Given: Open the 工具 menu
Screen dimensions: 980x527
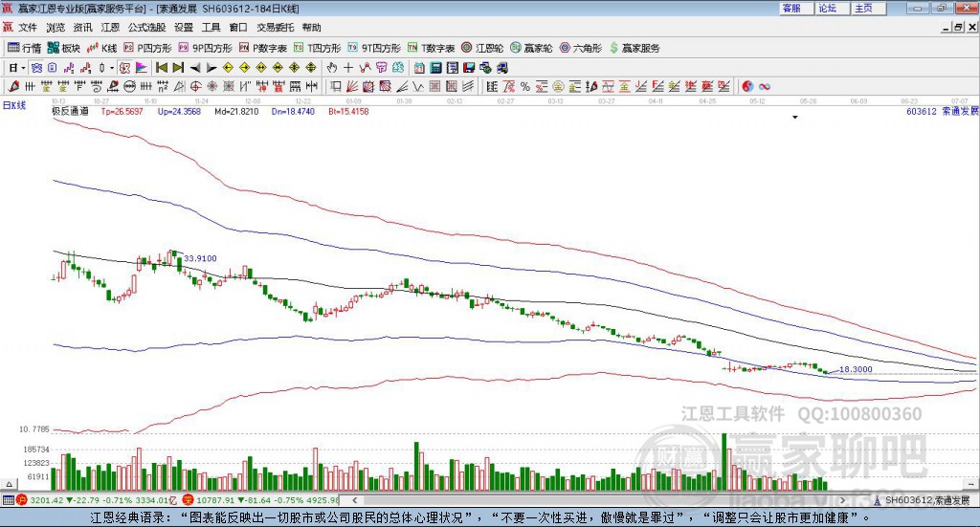Looking at the screenshot, I should point(212,28).
